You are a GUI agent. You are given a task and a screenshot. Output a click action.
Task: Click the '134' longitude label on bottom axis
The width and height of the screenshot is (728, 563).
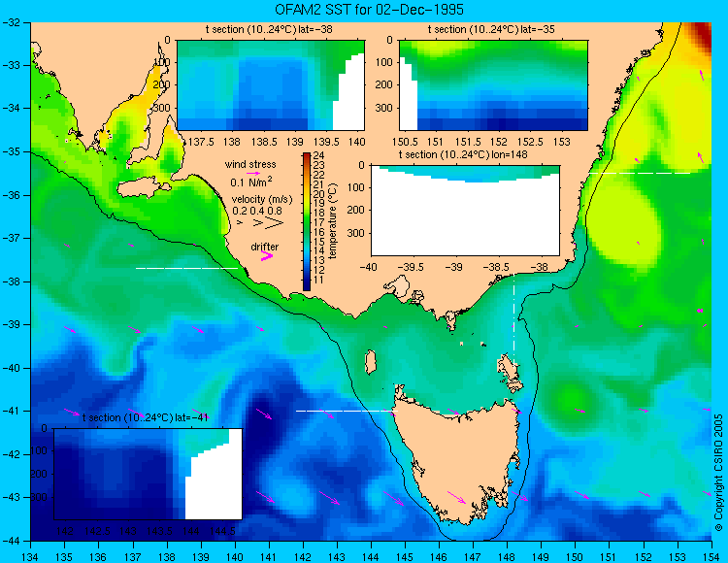(31, 557)
